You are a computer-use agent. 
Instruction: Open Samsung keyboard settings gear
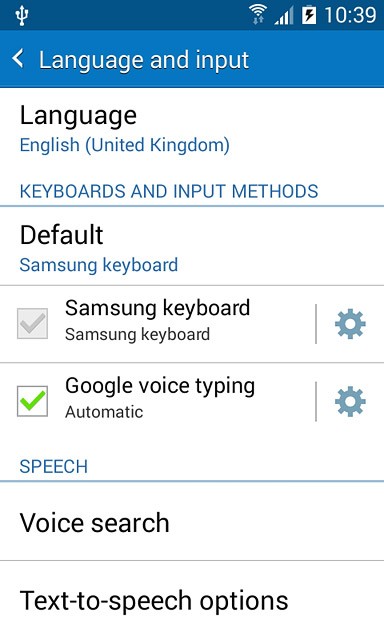[350, 324]
